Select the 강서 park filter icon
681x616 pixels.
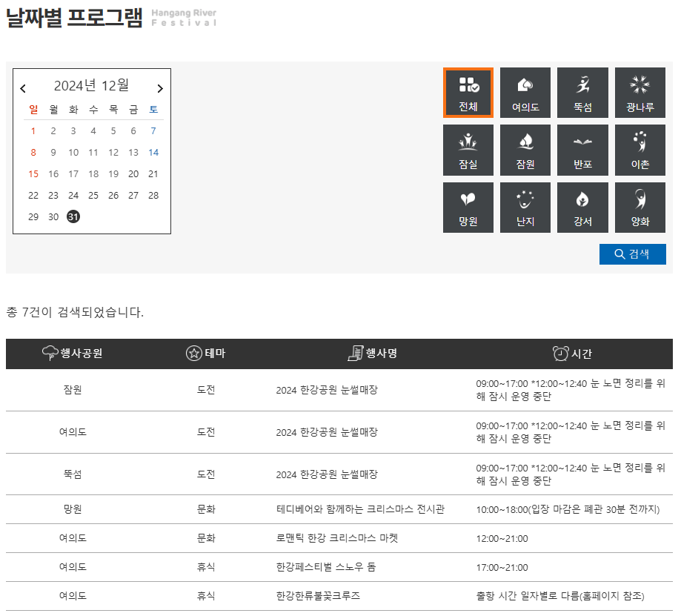point(582,207)
